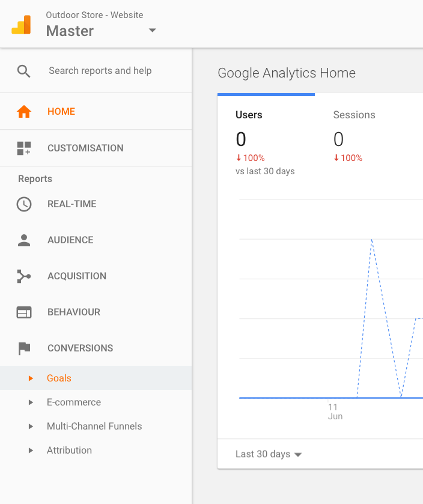Click the Users count of zero
This screenshot has width=423, height=504.
240,139
